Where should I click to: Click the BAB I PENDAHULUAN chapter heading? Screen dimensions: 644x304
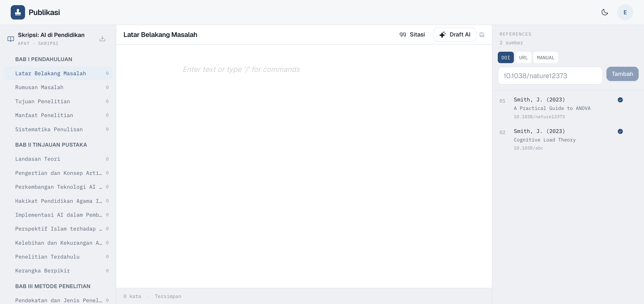click(x=44, y=59)
